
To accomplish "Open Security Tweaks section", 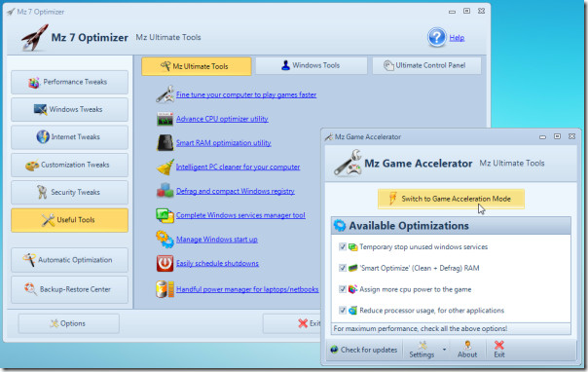I will pyautogui.click(x=69, y=192).
